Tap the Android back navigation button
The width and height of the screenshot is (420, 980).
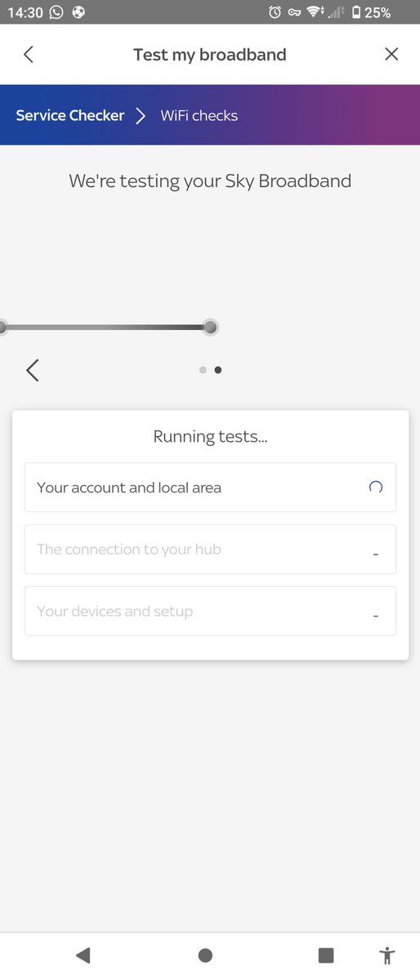coord(83,955)
